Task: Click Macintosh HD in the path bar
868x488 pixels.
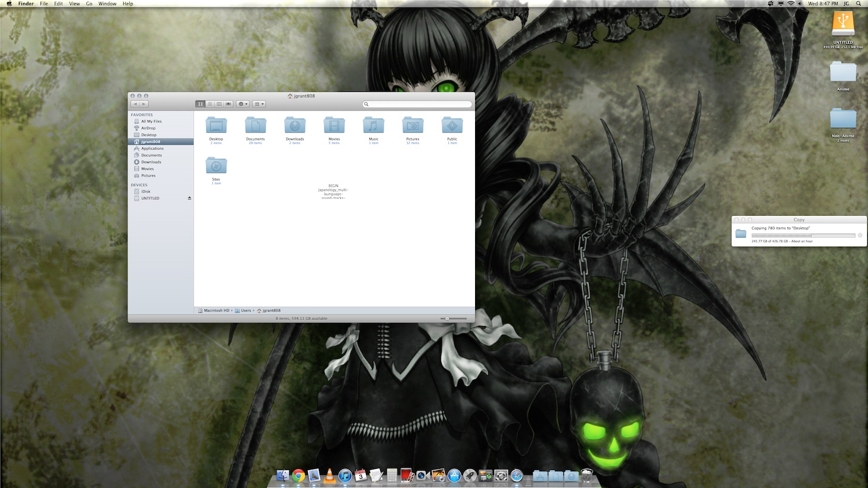Action: tap(214, 310)
